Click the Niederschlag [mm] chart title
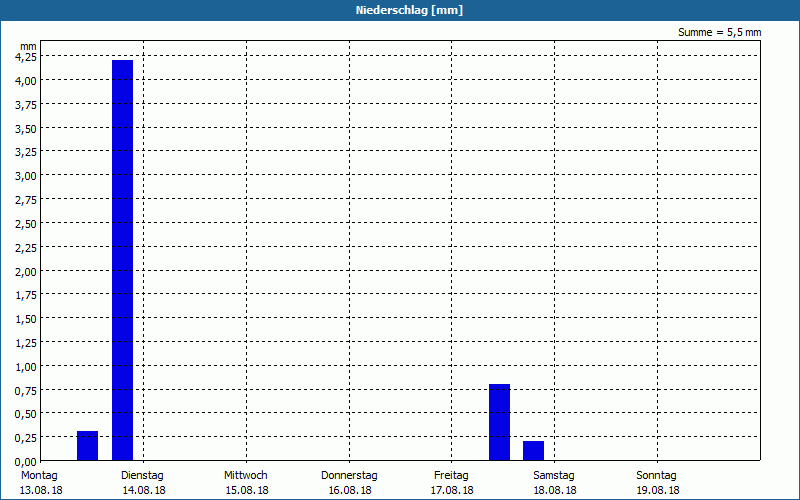The height and width of the screenshot is (500, 800). click(409, 10)
